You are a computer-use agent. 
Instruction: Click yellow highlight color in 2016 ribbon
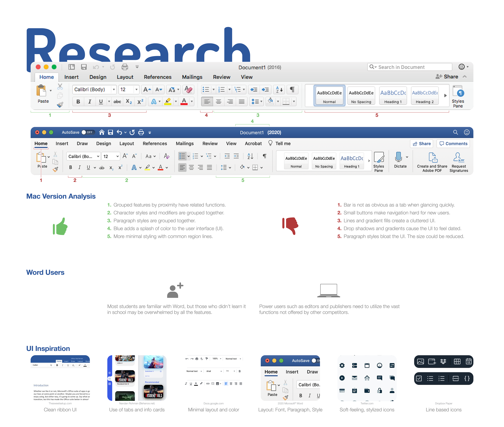point(167,102)
